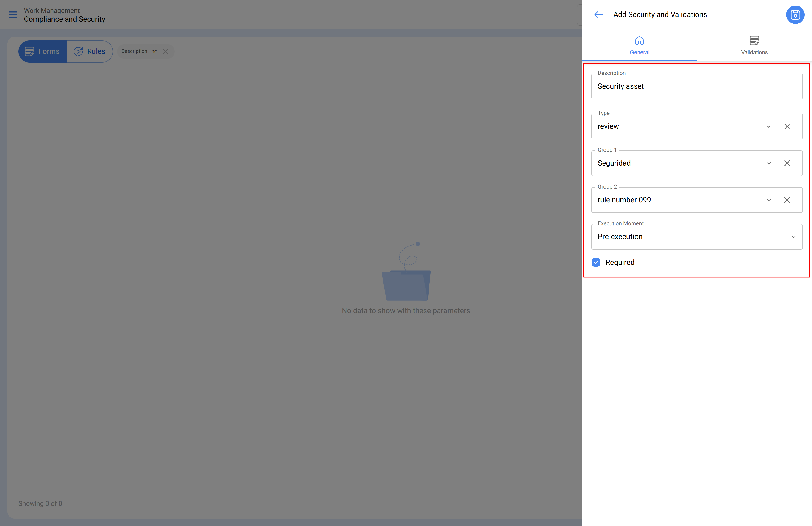
Task: Click the blue save icon button
Action: point(795,15)
